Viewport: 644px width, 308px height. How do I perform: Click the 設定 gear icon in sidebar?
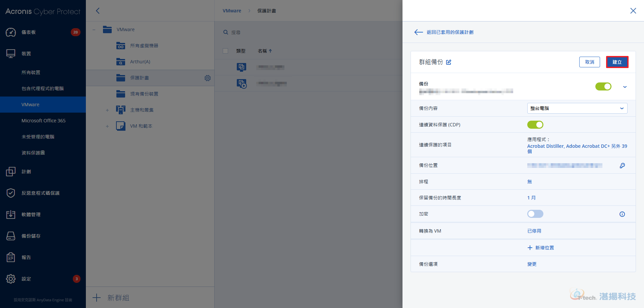[x=11, y=279]
